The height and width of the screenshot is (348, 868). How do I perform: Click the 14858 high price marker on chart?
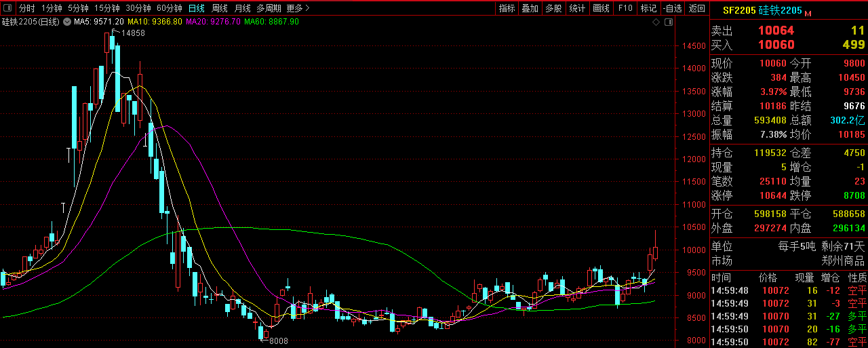pyautogui.click(x=132, y=33)
